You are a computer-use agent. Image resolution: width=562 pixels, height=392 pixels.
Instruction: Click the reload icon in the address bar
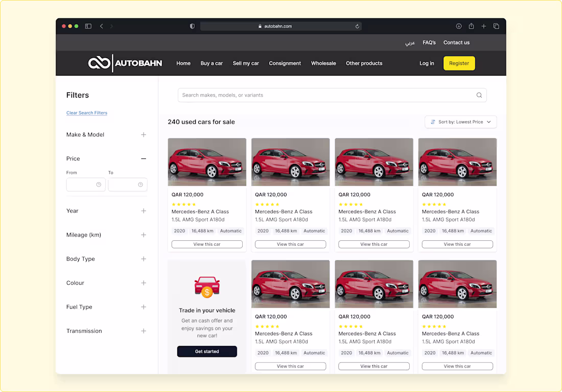click(x=357, y=26)
